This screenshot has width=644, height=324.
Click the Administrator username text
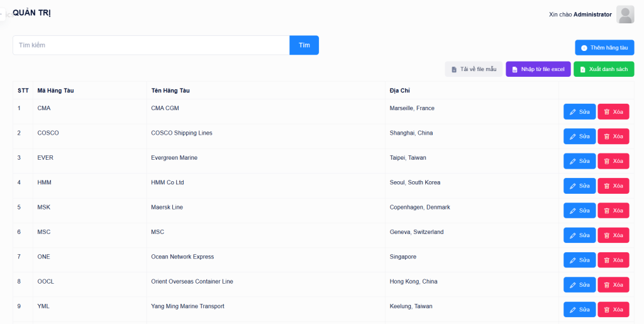(592, 14)
